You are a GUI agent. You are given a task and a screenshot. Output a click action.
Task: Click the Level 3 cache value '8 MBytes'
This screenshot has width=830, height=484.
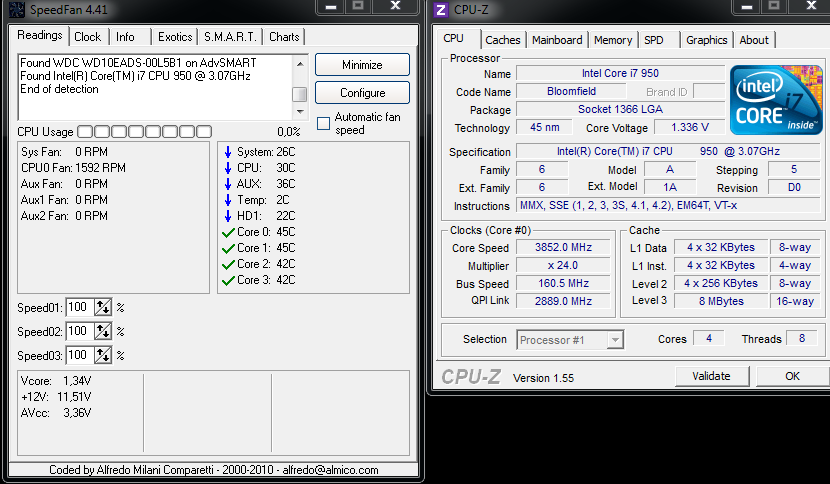tap(721, 301)
